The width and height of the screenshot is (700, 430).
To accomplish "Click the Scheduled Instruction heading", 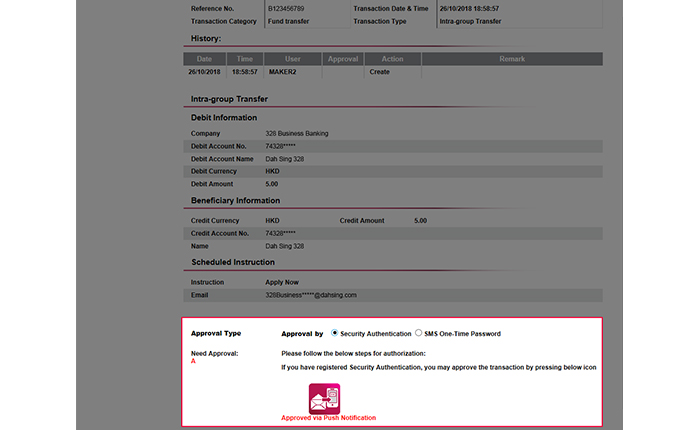I will 233,262.
